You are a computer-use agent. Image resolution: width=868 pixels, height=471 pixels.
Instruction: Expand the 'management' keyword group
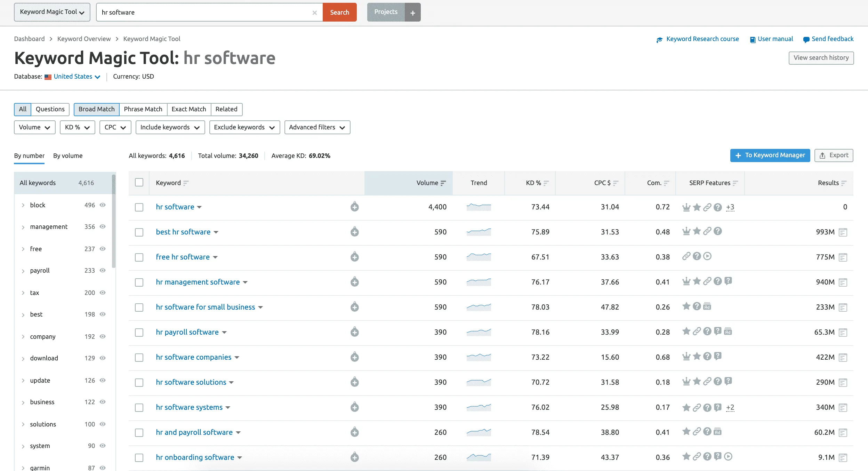point(23,227)
